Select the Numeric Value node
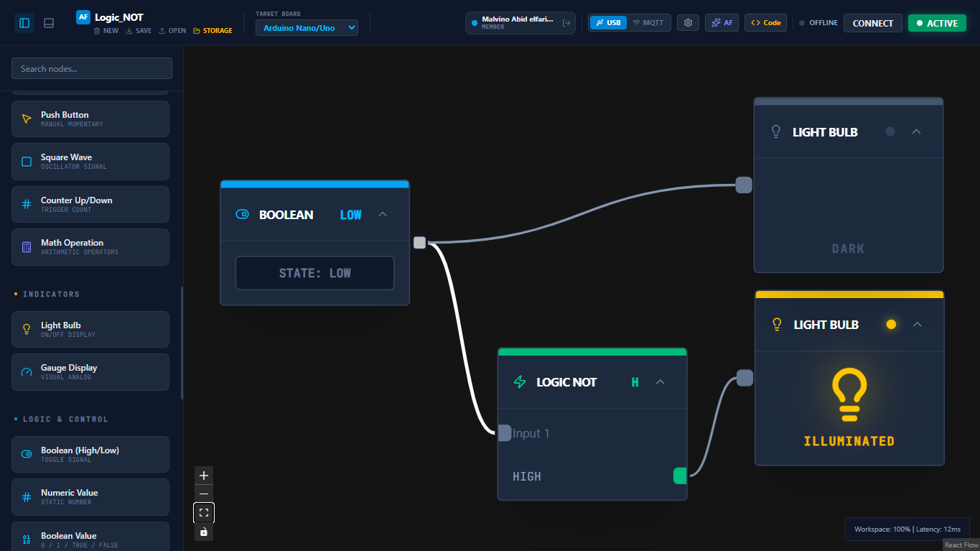 coord(90,496)
